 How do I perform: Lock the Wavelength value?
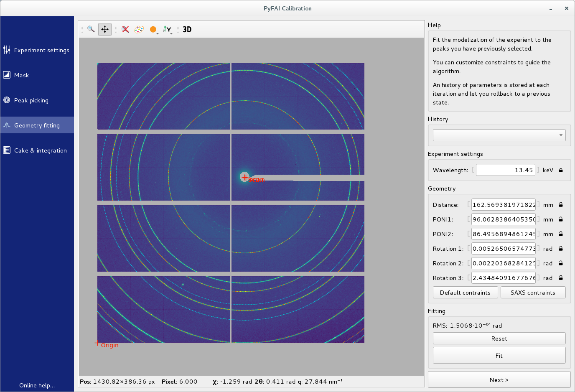[560, 170]
